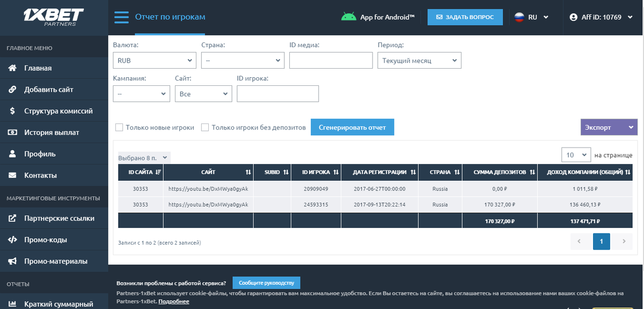
Task: Open the Страна dropdown
Action: pyautogui.click(x=243, y=61)
